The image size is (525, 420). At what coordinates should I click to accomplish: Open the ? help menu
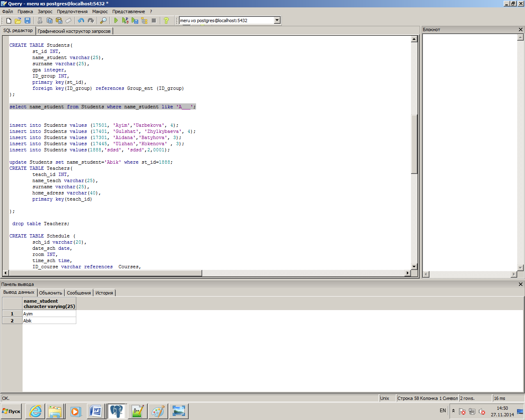click(151, 11)
